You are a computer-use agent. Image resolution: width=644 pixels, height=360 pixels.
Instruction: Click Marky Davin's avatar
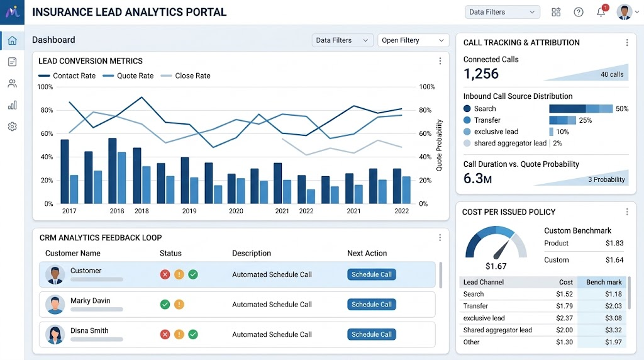pos(55,305)
